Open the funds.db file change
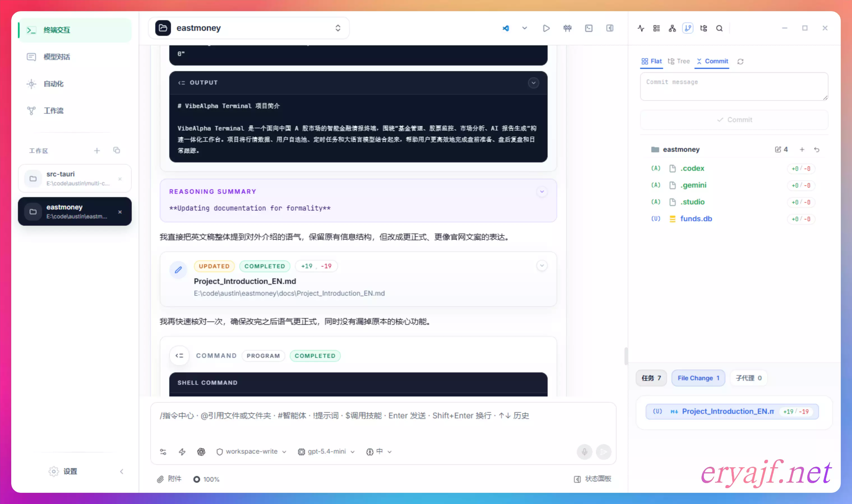The height and width of the screenshot is (504, 852). pos(734,219)
